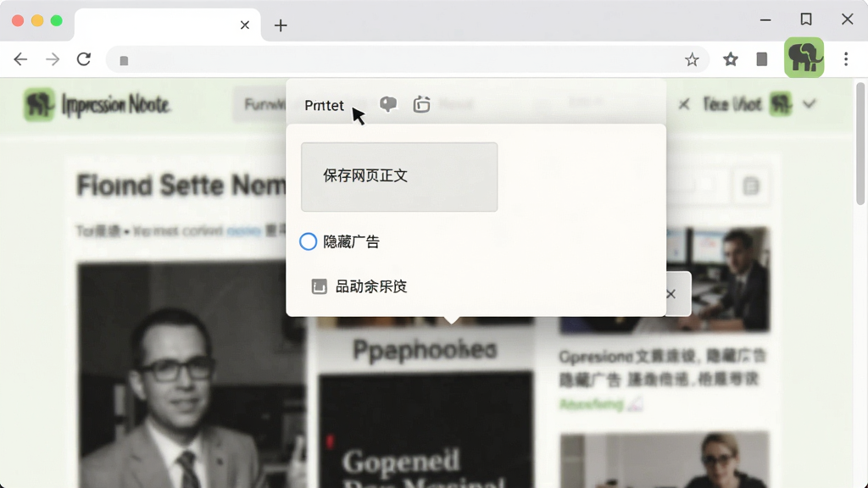
Task: Reload the page
Action: coord(84,59)
